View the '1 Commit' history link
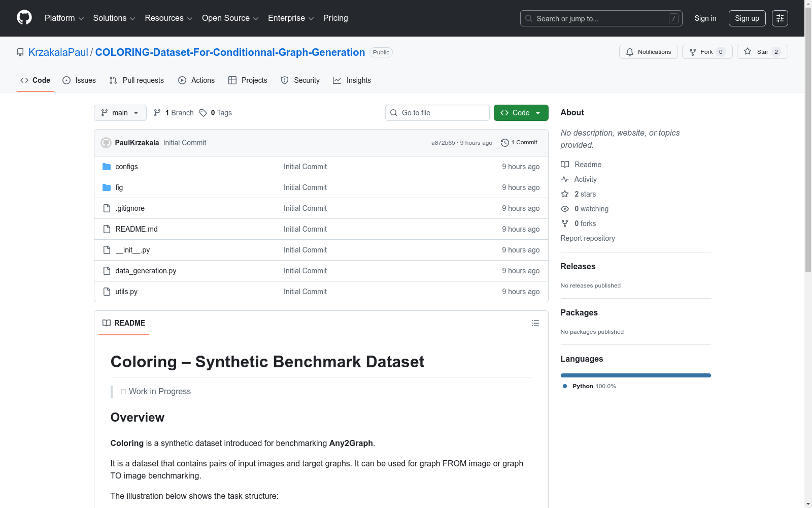Image resolution: width=812 pixels, height=508 pixels. 519,143
